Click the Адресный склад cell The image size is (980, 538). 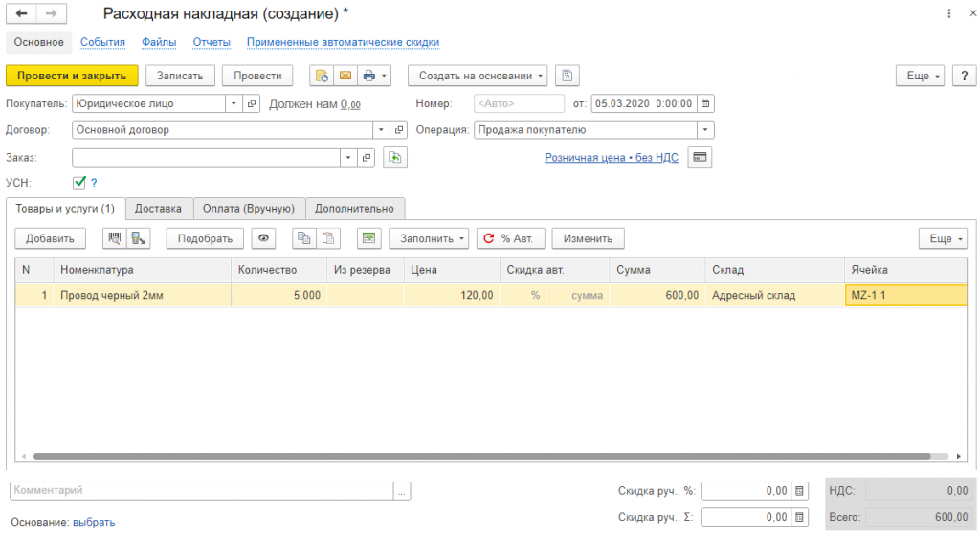pyautogui.click(x=775, y=296)
